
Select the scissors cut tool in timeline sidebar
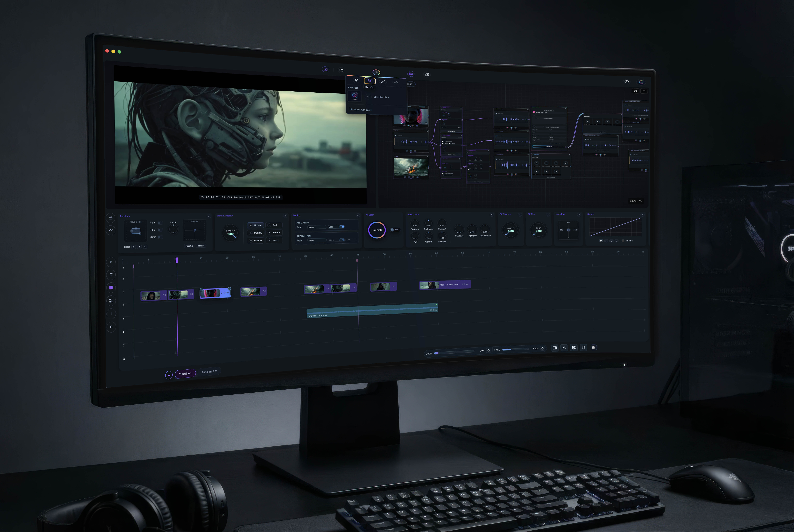click(111, 301)
